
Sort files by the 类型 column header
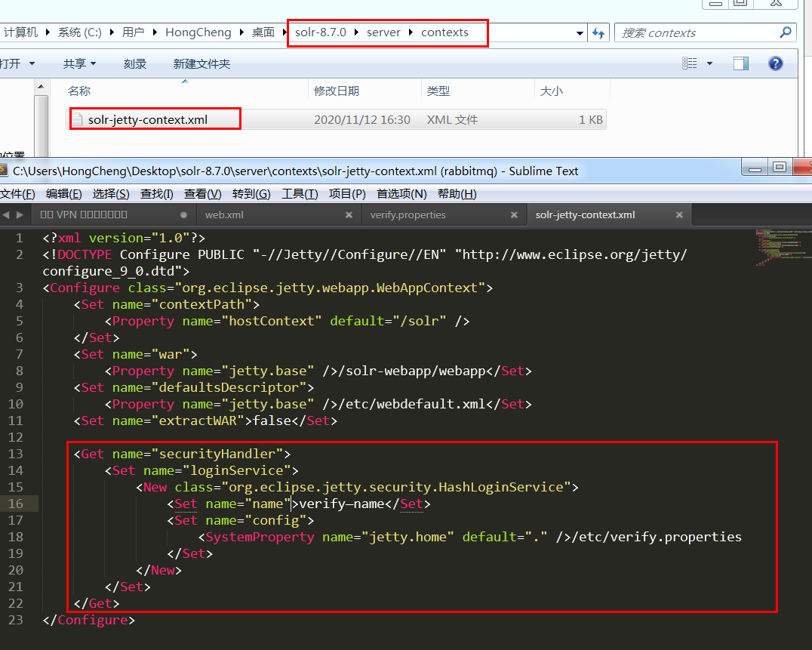click(x=438, y=91)
